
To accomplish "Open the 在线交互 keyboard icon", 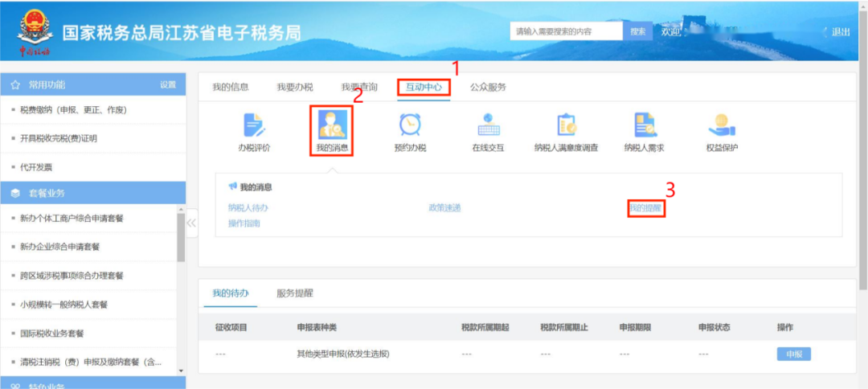I will click(x=489, y=125).
